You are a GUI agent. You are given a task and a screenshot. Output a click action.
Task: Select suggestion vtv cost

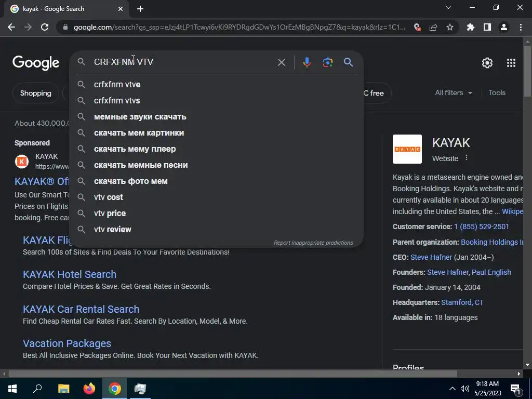[217, 197]
